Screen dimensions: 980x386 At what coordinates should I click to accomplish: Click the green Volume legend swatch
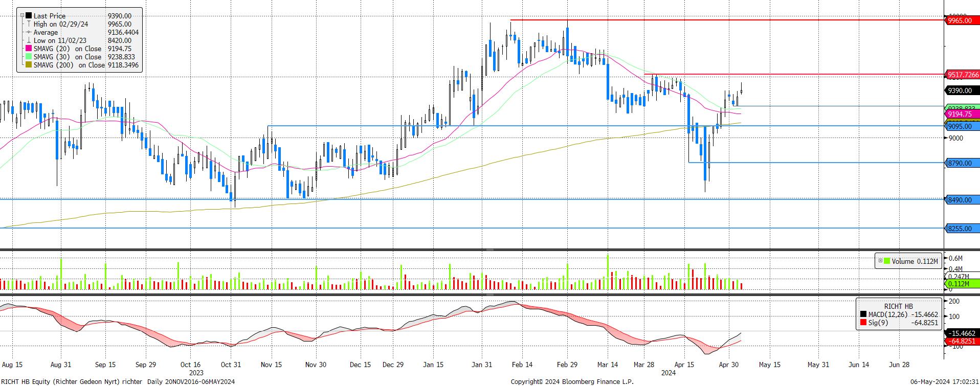click(x=886, y=261)
